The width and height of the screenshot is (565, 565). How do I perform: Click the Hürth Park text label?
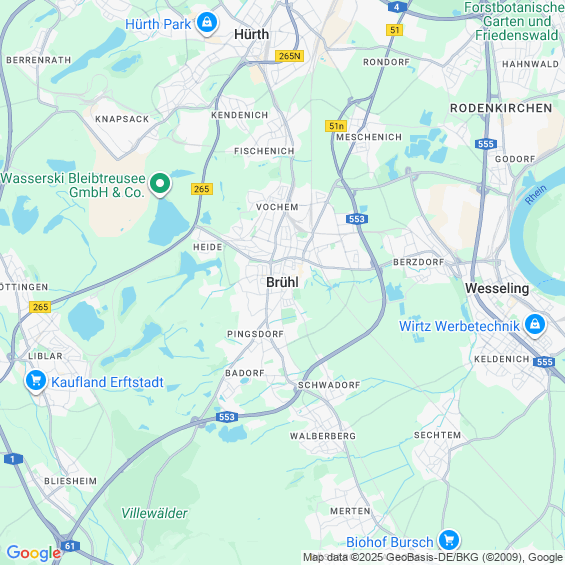[158, 24]
